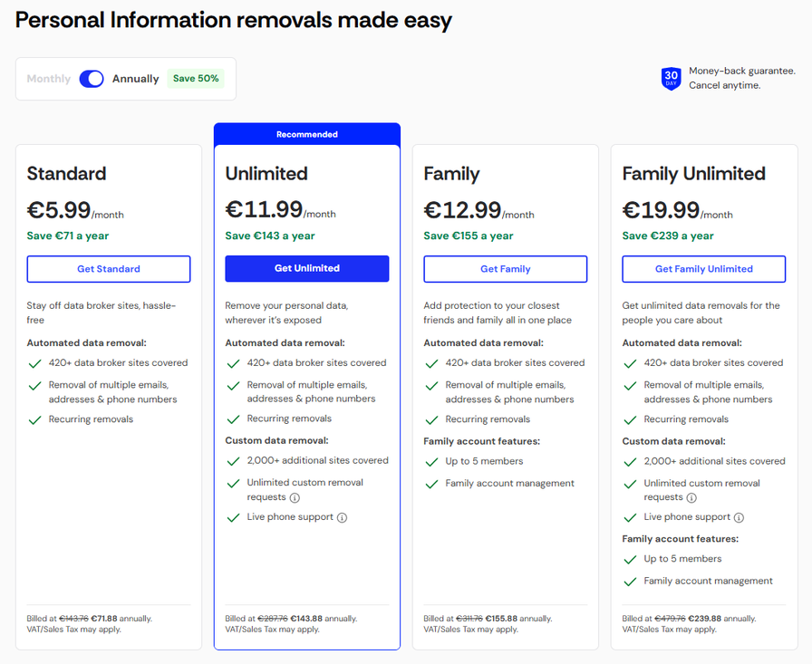Open info icon for Unlimited plan live phone support

click(x=342, y=518)
